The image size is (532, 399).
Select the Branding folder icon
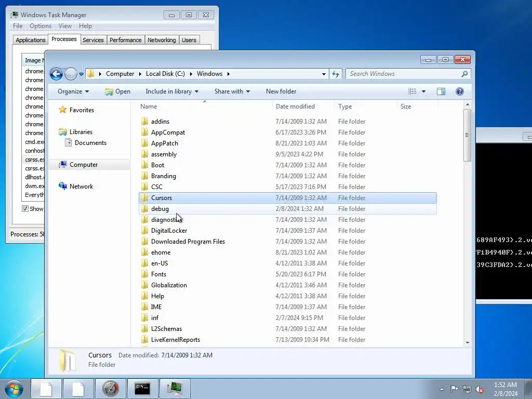pos(144,176)
